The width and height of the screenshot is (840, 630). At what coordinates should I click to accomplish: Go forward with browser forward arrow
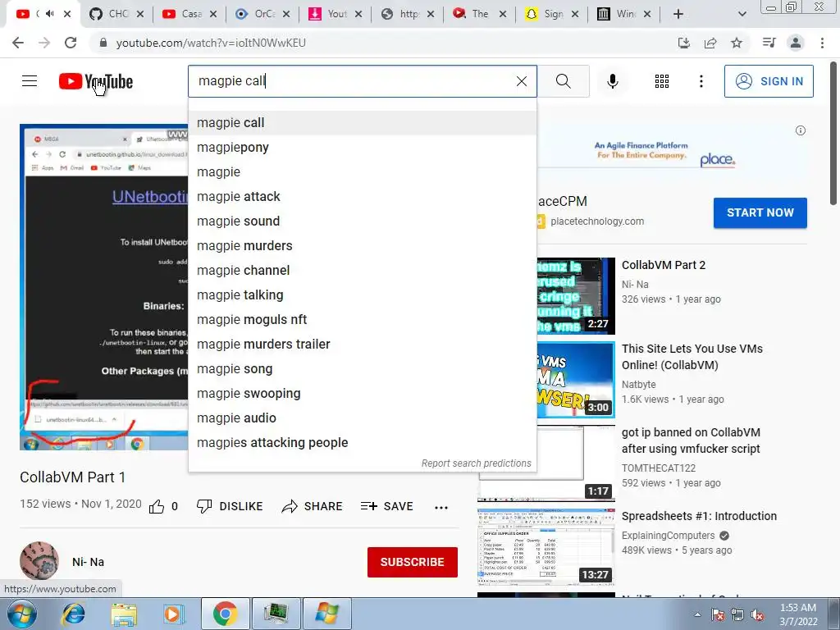click(x=44, y=43)
